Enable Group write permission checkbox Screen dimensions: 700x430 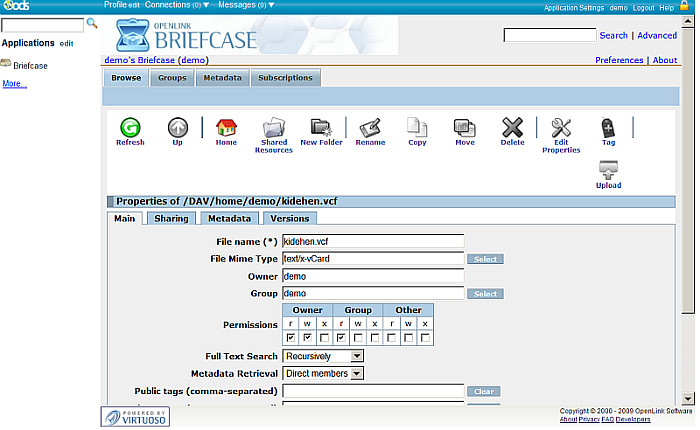358,339
